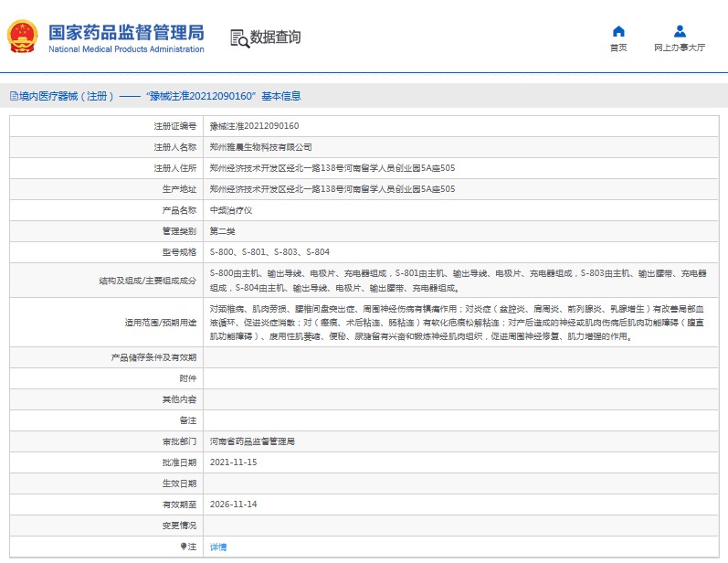Select approval department 河南省药品监督管理局
This screenshot has height=563, width=728.
click(x=252, y=441)
